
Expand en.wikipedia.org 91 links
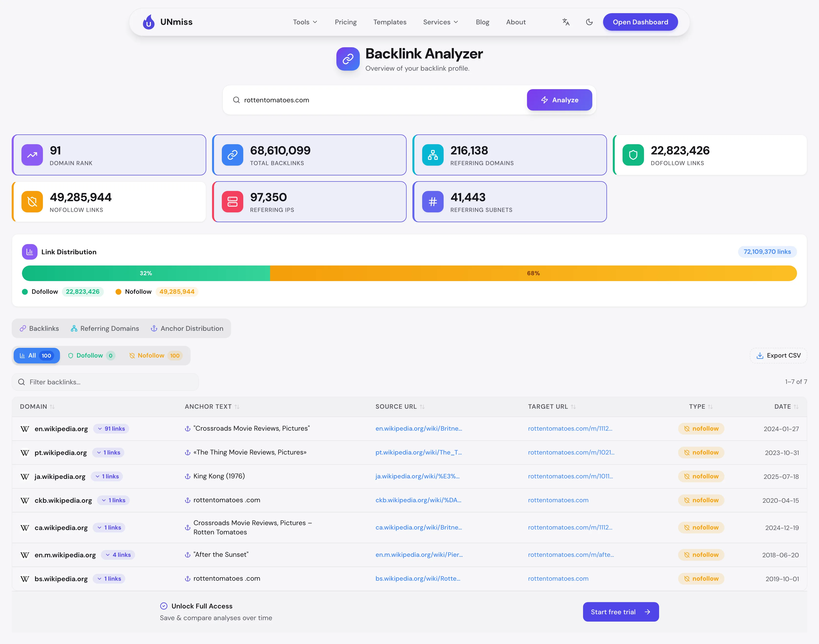coord(111,429)
